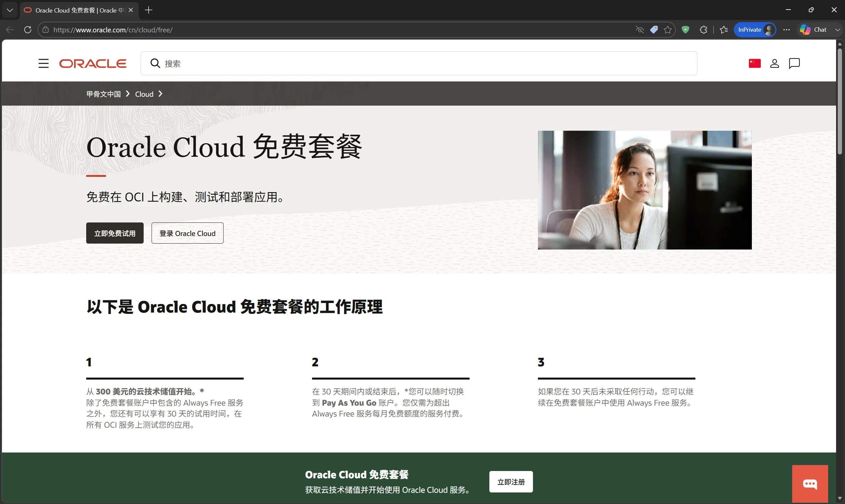845x504 pixels.
Task: Click 立即免费试用 button
Action: pyautogui.click(x=115, y=233)
